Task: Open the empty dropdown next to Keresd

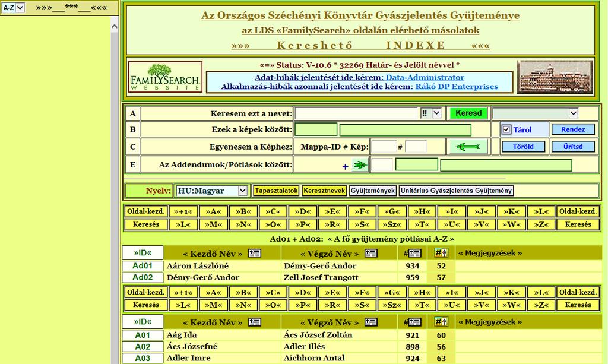Action: [x=535, y=113]
